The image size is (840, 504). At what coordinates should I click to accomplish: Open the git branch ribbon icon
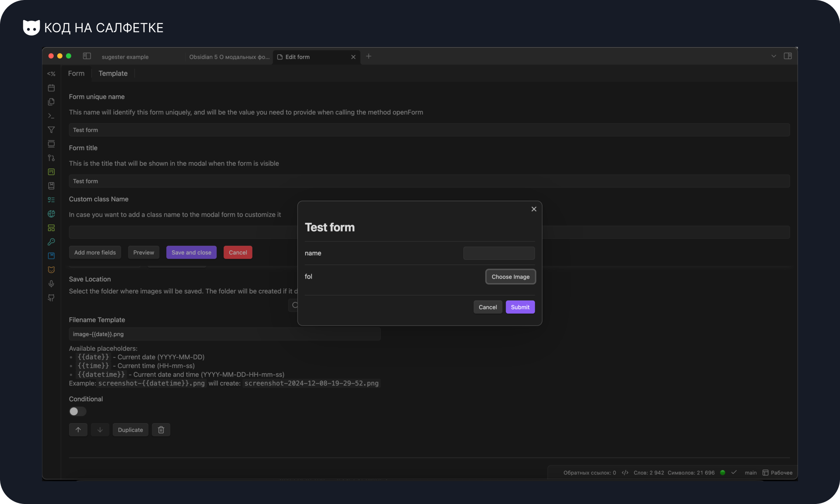click(51, 158)
